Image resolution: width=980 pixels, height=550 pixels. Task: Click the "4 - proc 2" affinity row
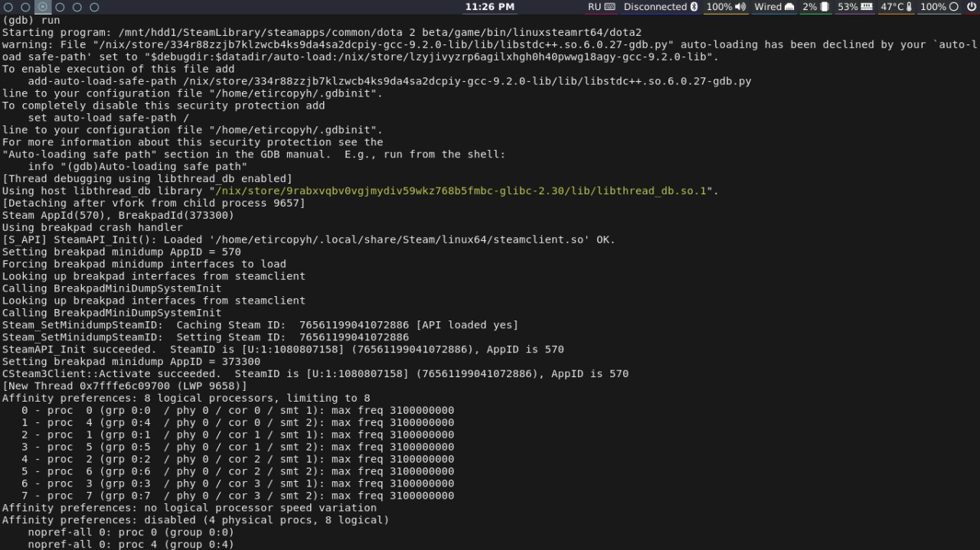(x=237, y=460)
